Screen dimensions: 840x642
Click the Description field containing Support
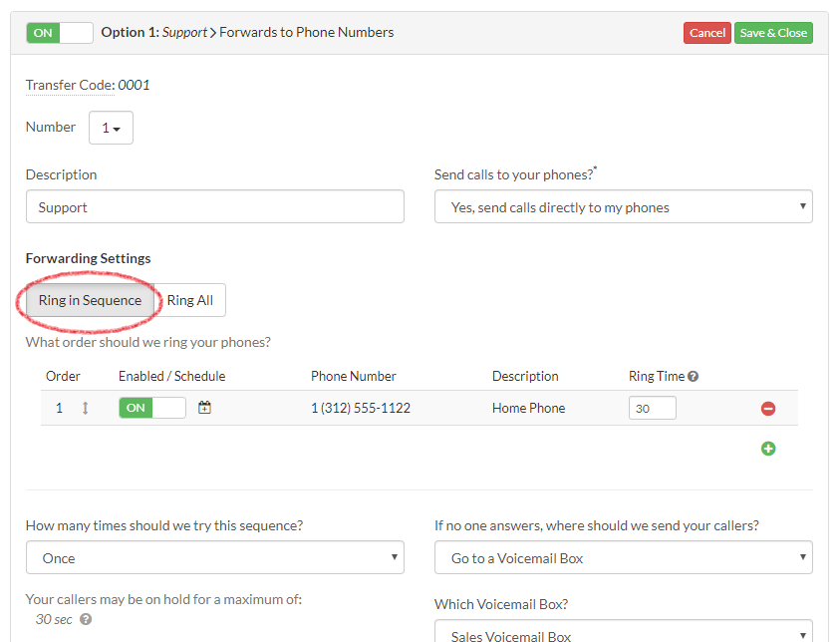(214, 205)
